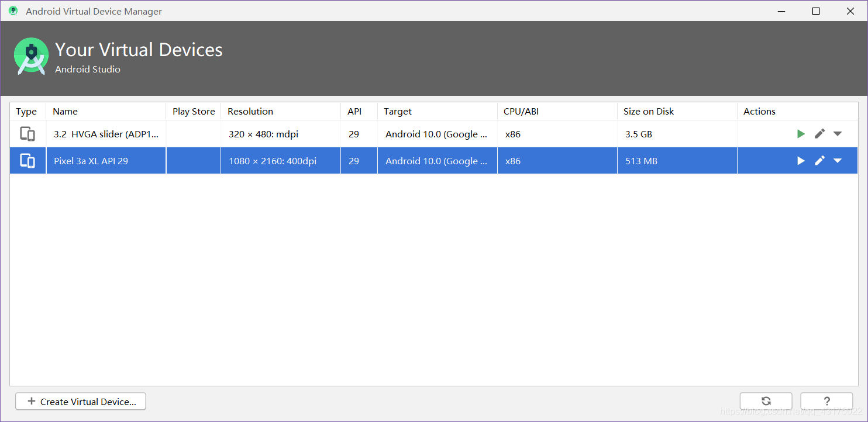868x422 pixels.
Task: Click the x86 cell in the Pixel 3a XL row
Action: (557, 161)
